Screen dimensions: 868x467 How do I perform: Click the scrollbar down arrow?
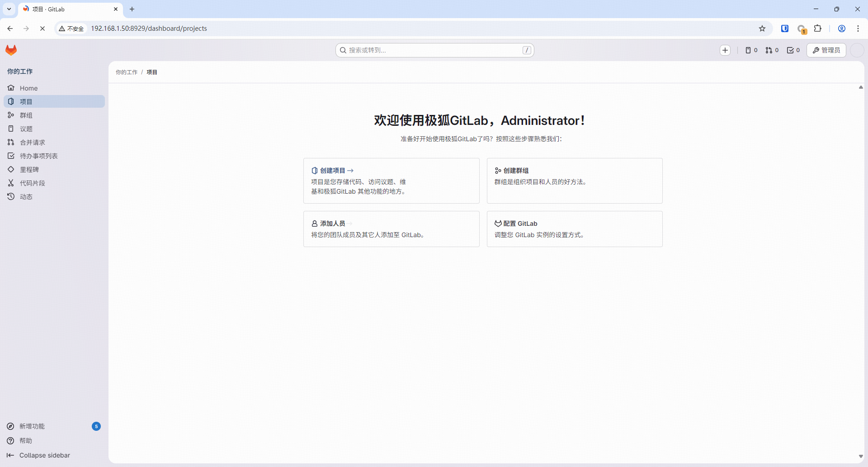pos(861,457)
